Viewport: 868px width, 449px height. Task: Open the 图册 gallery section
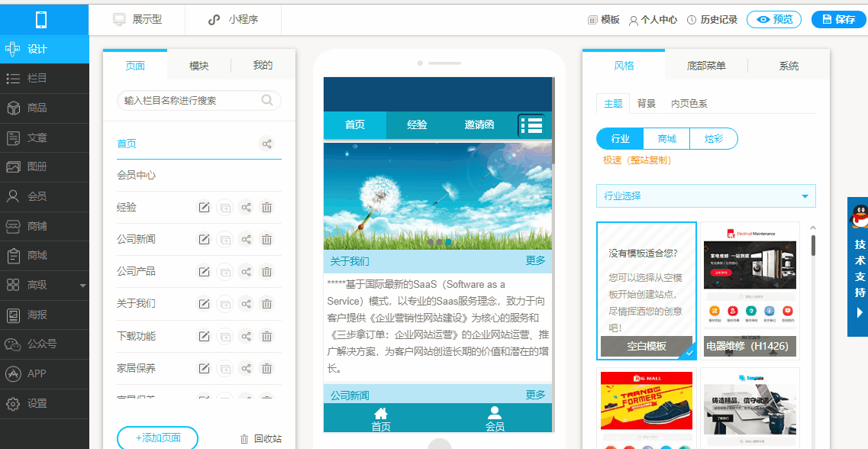(44, 166)
